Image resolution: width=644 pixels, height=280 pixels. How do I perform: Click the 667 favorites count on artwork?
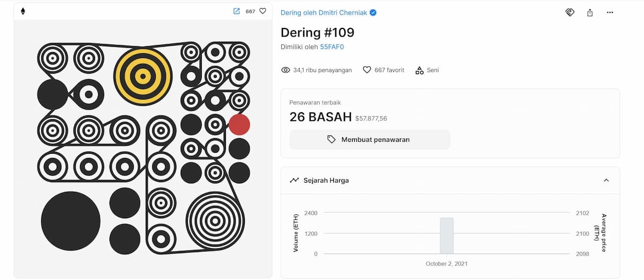(250, 11)
